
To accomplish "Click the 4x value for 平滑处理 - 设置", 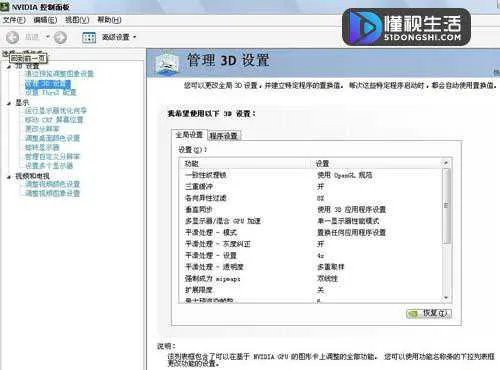I will (x=320, y=256).
